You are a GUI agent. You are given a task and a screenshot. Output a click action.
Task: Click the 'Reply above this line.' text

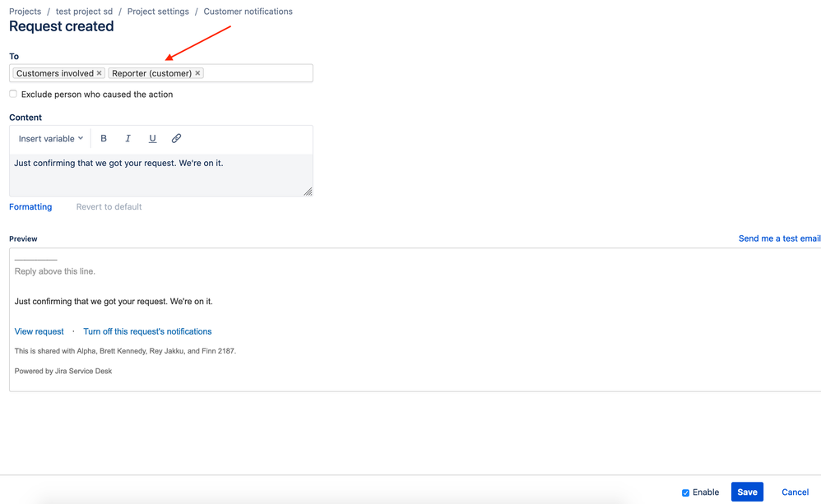coord(55,271)
